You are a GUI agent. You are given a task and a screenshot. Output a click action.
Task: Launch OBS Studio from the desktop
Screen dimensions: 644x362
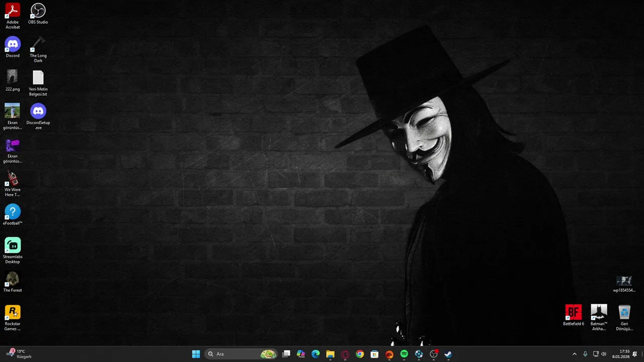tap(38, 14)
